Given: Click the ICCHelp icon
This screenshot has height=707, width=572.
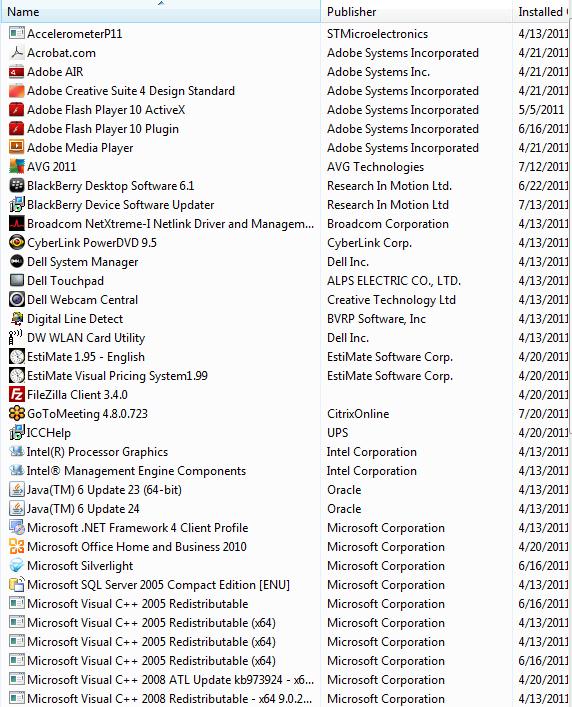Looking at the screenshot, I should (17, 432).
